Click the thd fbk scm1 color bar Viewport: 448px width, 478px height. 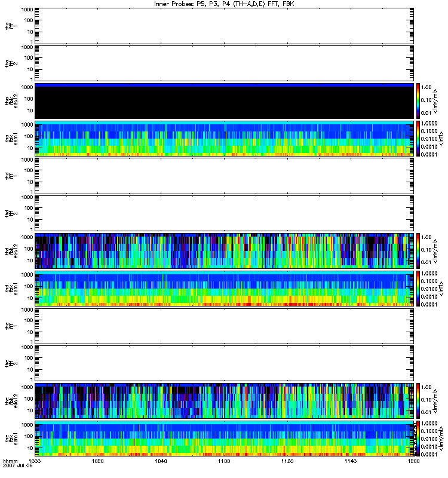point(418,289)
